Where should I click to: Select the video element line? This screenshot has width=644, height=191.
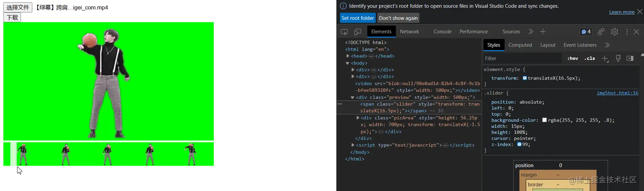pos(417,87)
